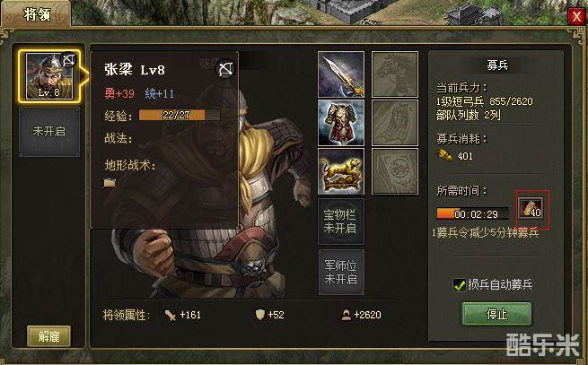Toggle 损兵自动募兵 auto-recruit checkbox
Screen dimensions: 588x365
(460, 285)
